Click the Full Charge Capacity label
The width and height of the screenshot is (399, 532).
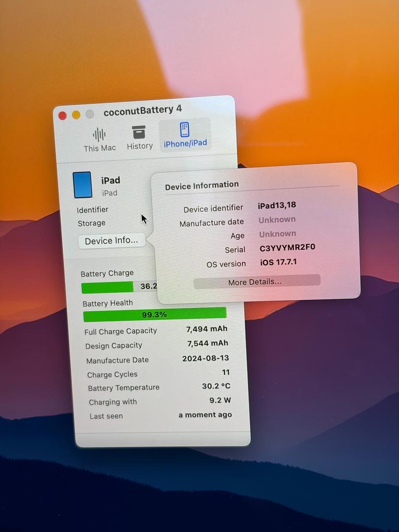[x=121, y=331]
